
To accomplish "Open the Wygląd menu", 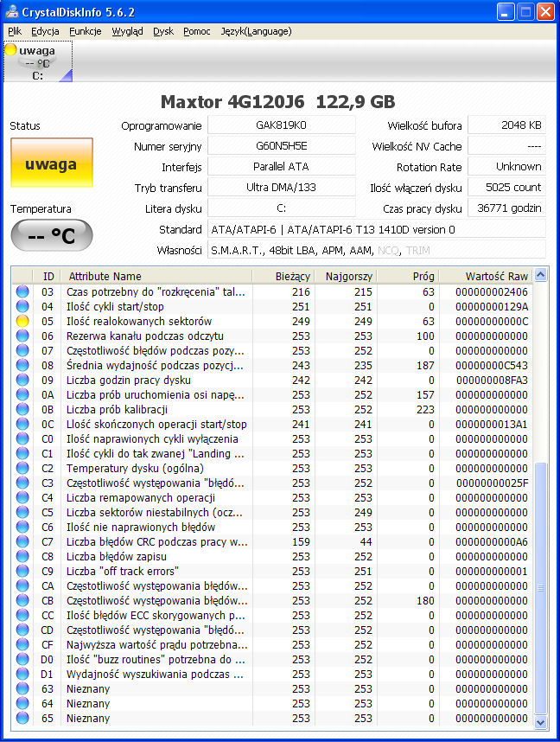I will coord(127,31).
